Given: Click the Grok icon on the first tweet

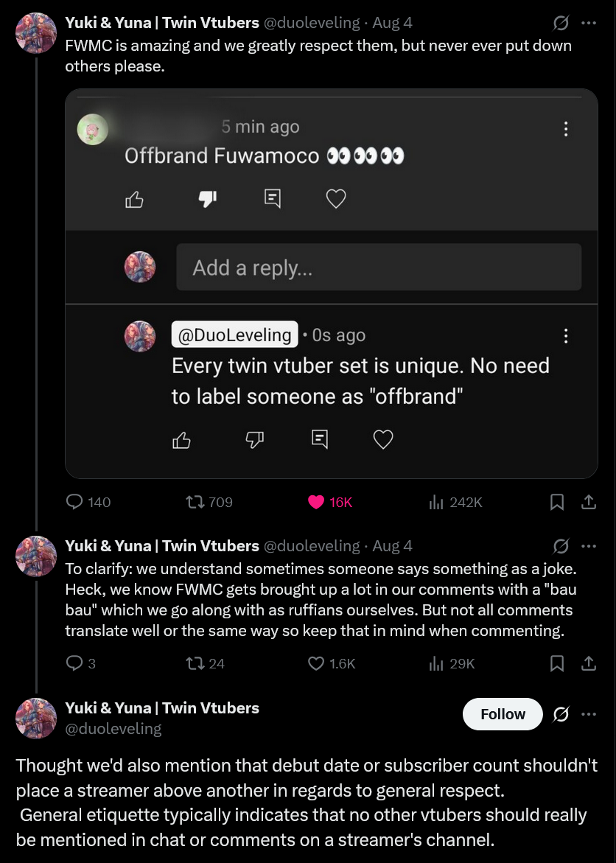Looking at the screenshot, I should 561,24.
